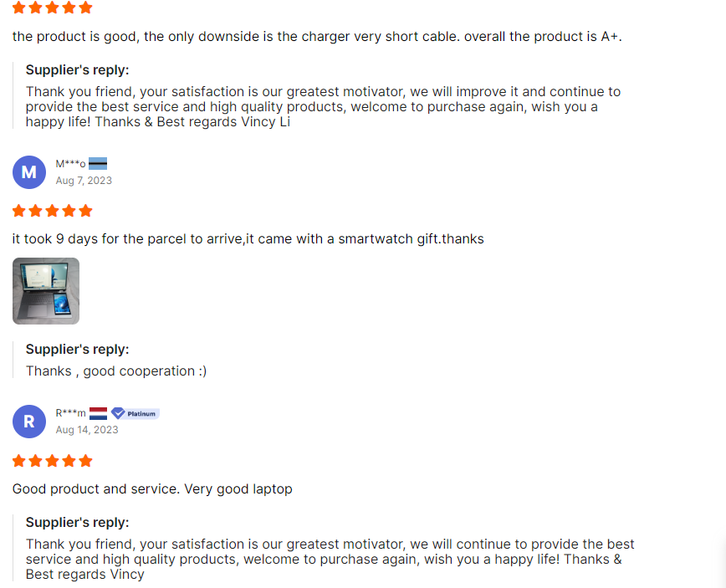This screenshot has height=588, width=726.
Task: Click the username M***o
Action: tap(70, 164)
